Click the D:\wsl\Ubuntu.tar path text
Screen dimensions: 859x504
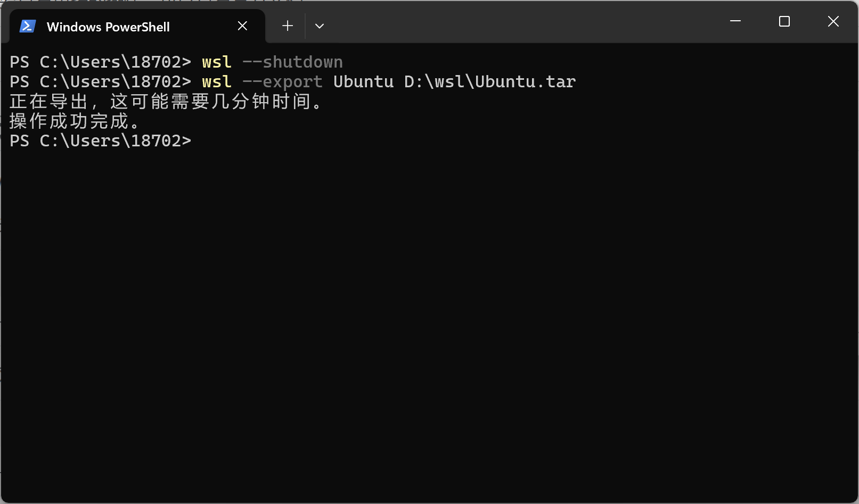pos(489,82)
